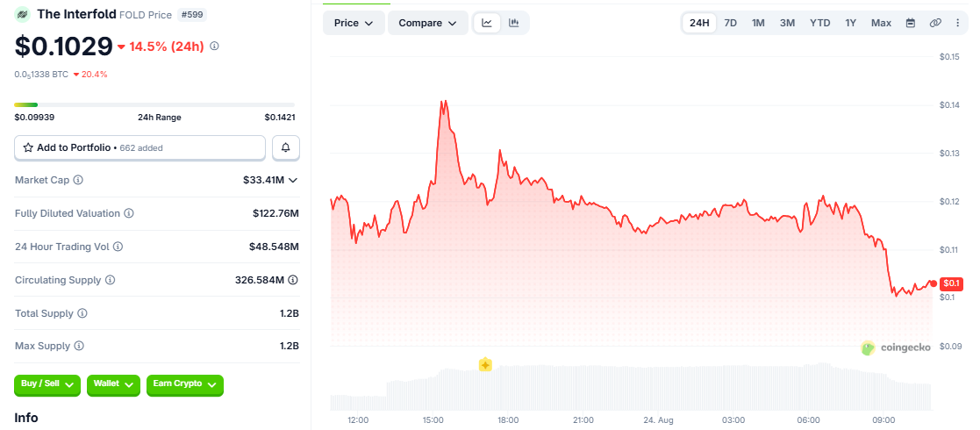Expand Market Cap details chevron
The width and height of the screenshot is (980, 430).
point(292,180)
